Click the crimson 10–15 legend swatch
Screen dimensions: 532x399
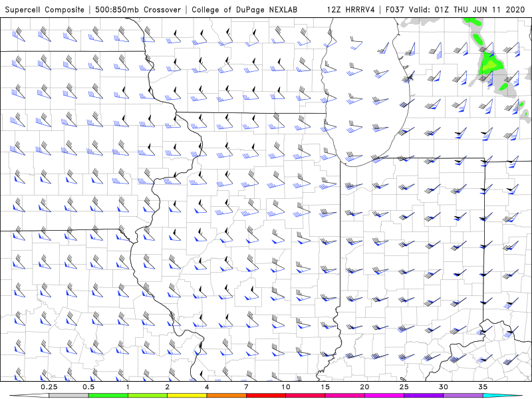point(305,396)
